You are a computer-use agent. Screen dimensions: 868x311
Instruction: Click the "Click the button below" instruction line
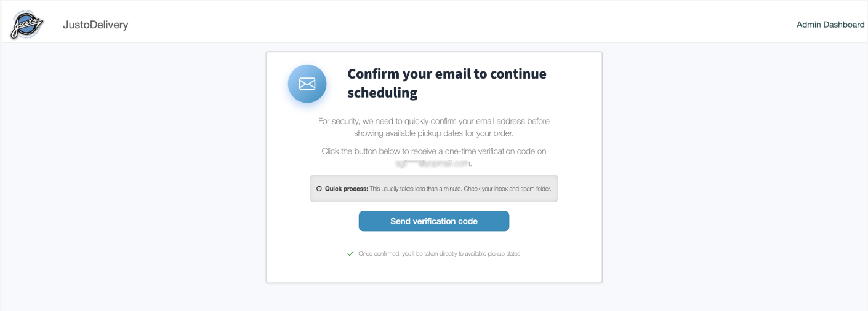click(x=433, y=151)
